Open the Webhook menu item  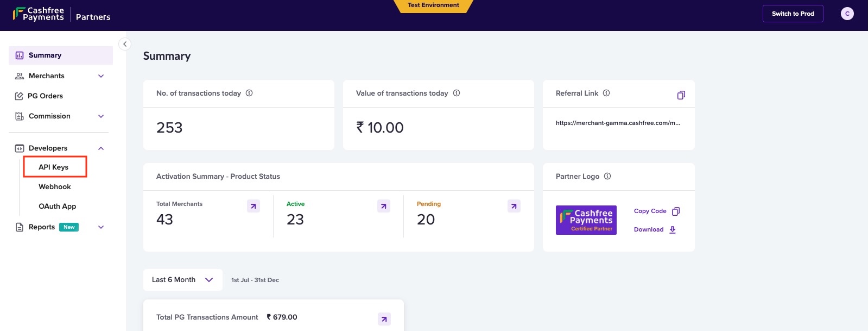pyautogui.click(x=55, y=186)
